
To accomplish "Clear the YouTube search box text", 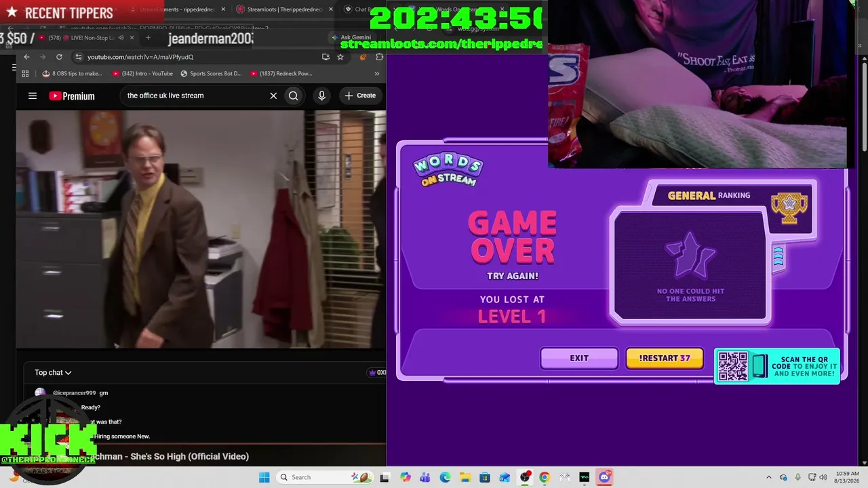I will 273,96.
